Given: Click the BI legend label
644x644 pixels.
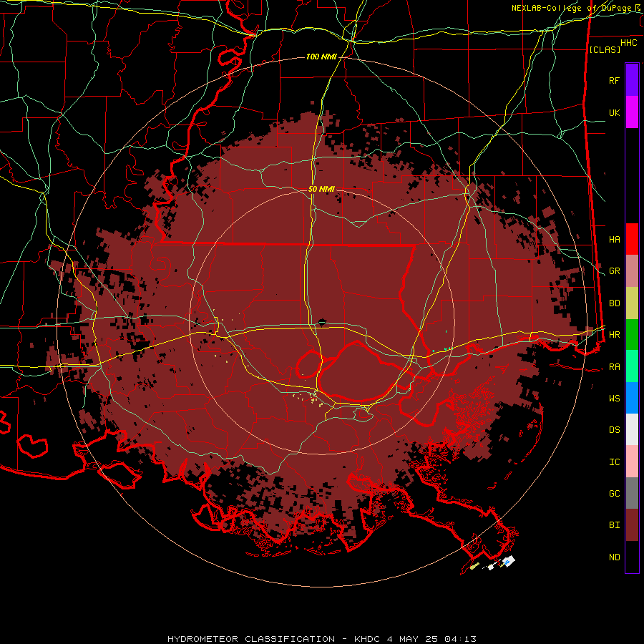Looking at the screenshot, I should [x=614, y=525].
